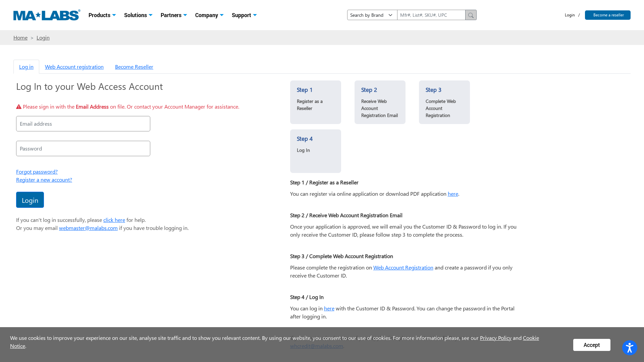Click the blue Login button
Viewport: 644px width, 362px height.
[x=30, y=200]
